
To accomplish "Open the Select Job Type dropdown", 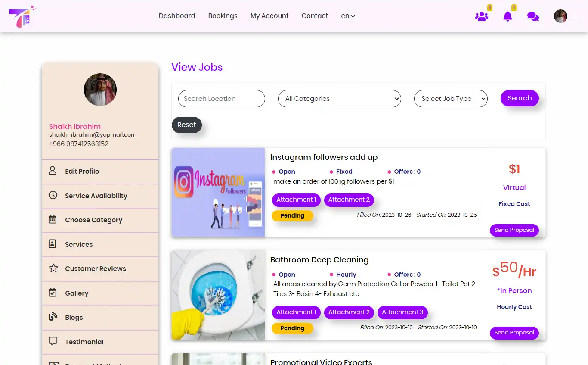I will click(450, 99).
